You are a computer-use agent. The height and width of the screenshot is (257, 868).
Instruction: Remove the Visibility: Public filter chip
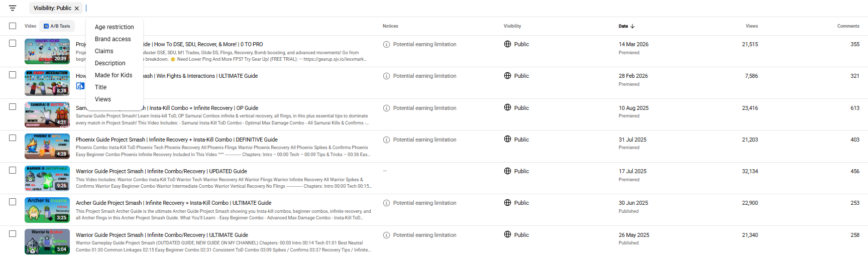(77, 9)
